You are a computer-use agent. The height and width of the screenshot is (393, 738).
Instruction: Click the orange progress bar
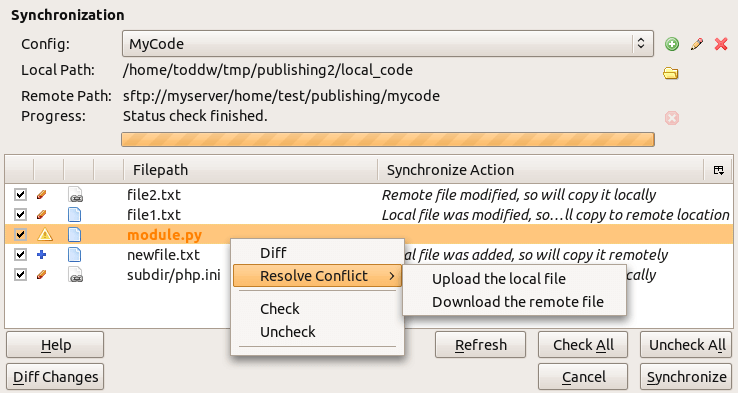(x=388, y=139)
